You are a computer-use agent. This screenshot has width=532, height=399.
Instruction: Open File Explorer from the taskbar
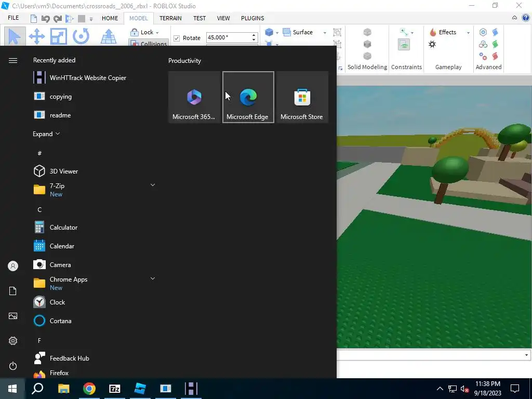click(x=64, y=389)
